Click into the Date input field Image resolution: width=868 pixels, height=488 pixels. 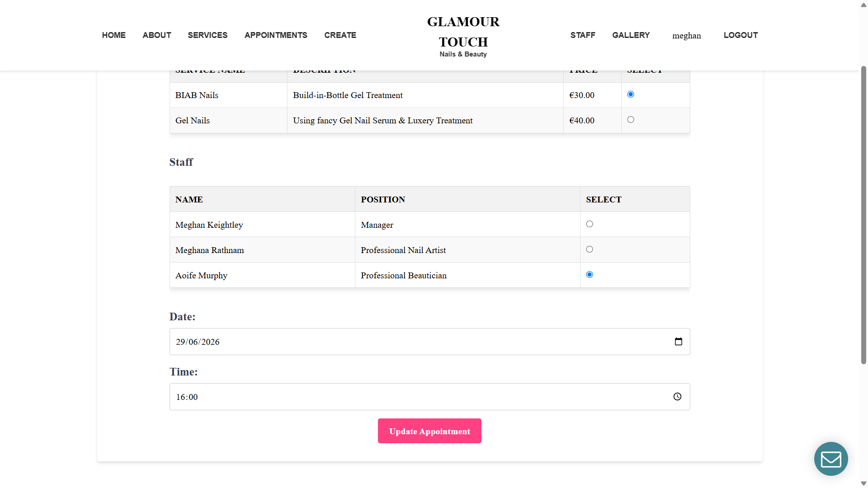point(429,342)
